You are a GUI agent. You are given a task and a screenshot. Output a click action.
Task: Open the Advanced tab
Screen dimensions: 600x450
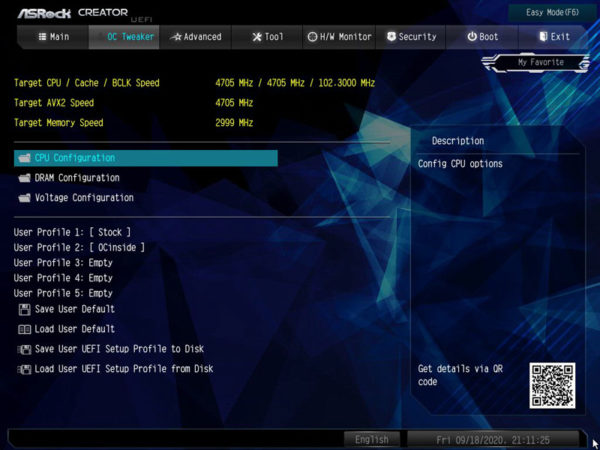pos(196,37)
